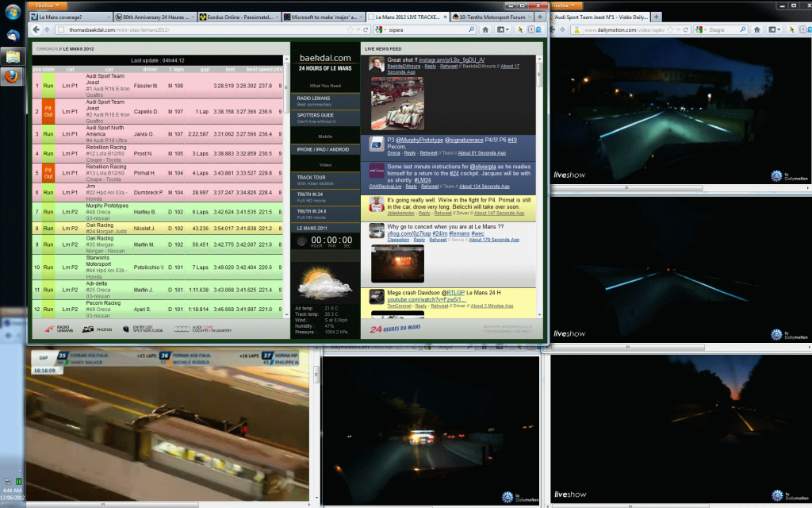812x508 pixels.
Task: Click the 'Last update : 04h44:12' text
Action: [158, 60]
